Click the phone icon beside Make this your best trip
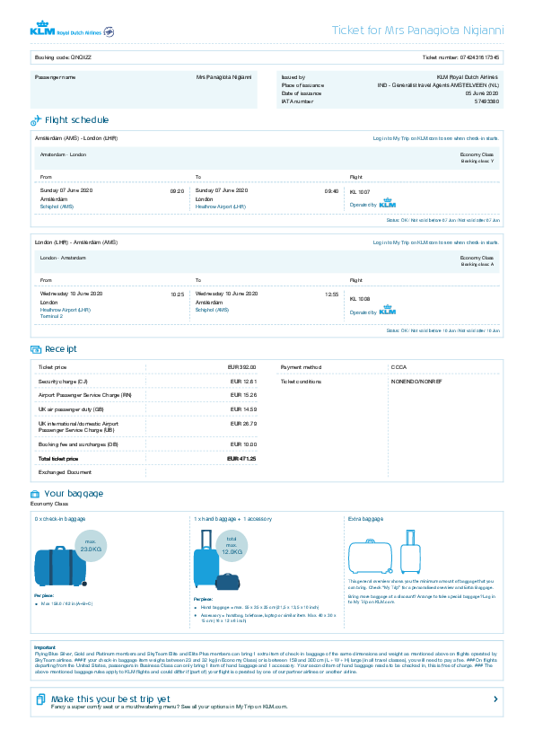Image resolution: width=534 pixels, height=756 pixels. click(x=41, y=699)
